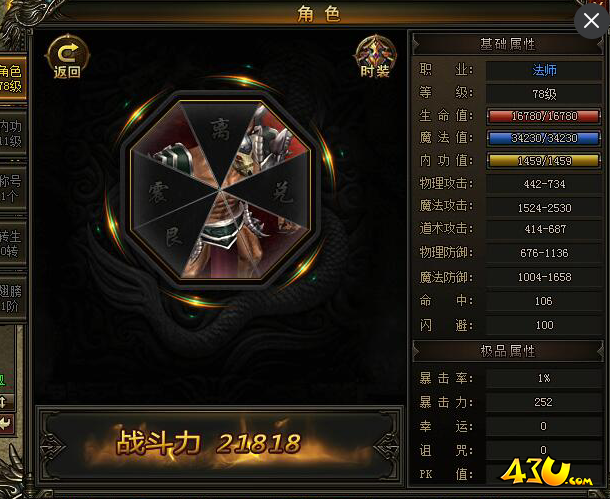Image resolution: width=610 pixels, height=499 pixels.
Task: Switch to the 内功 side tab
Action: point(12,134)
